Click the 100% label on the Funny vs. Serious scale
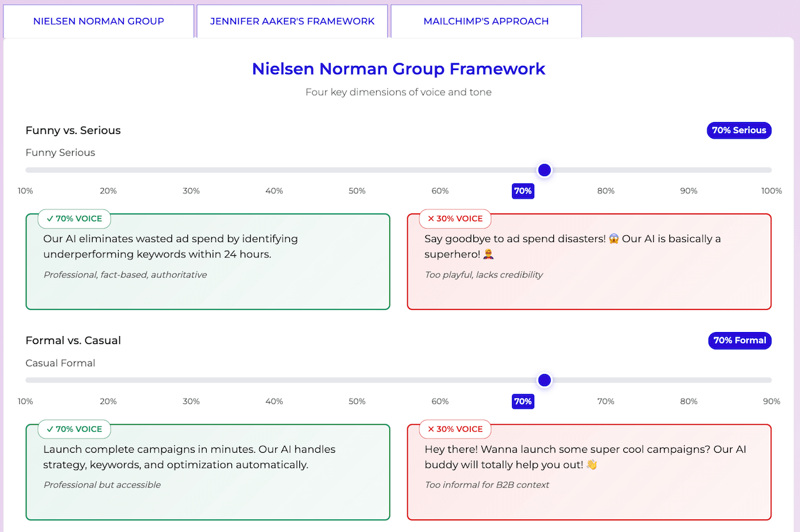800x532 pixels. (x=771, y=191)
